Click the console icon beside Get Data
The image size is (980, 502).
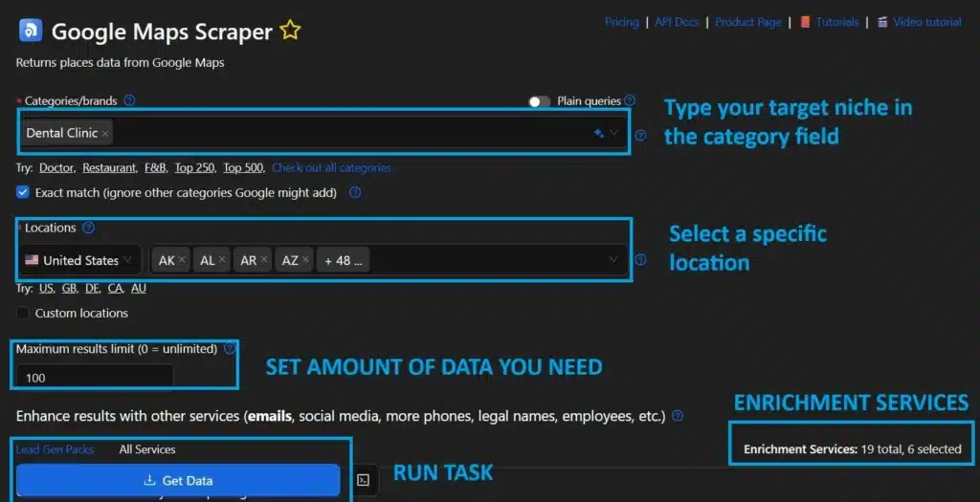(x=363, y=480)
